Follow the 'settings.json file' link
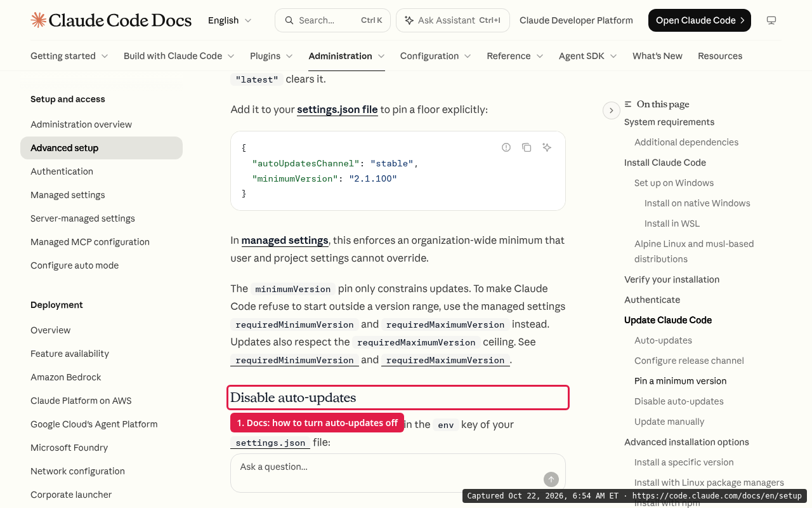This screenshot has width=812, height=508. pyautogui.click(x=337, y=109)
